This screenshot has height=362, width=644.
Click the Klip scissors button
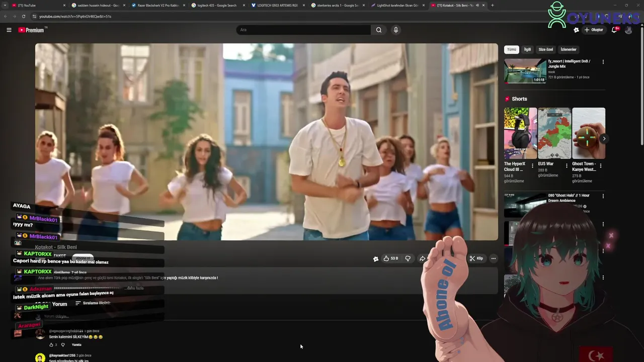[476, 258]
